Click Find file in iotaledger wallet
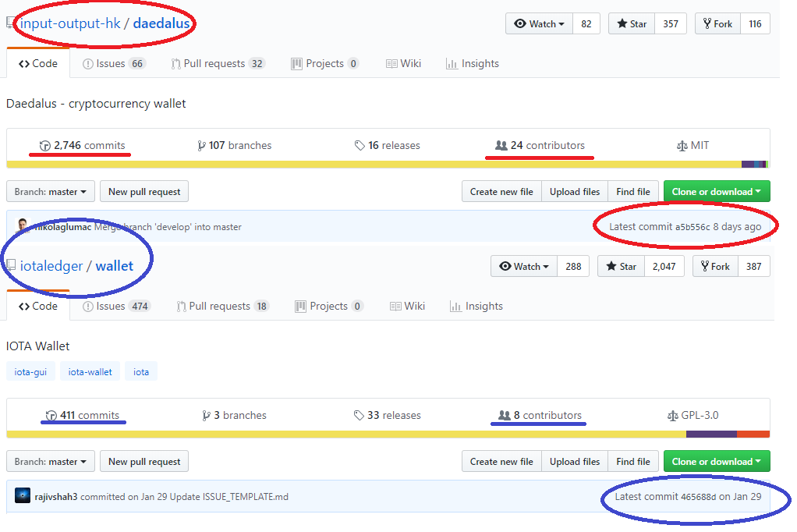797x532 pixels. [x=632, y=462]
